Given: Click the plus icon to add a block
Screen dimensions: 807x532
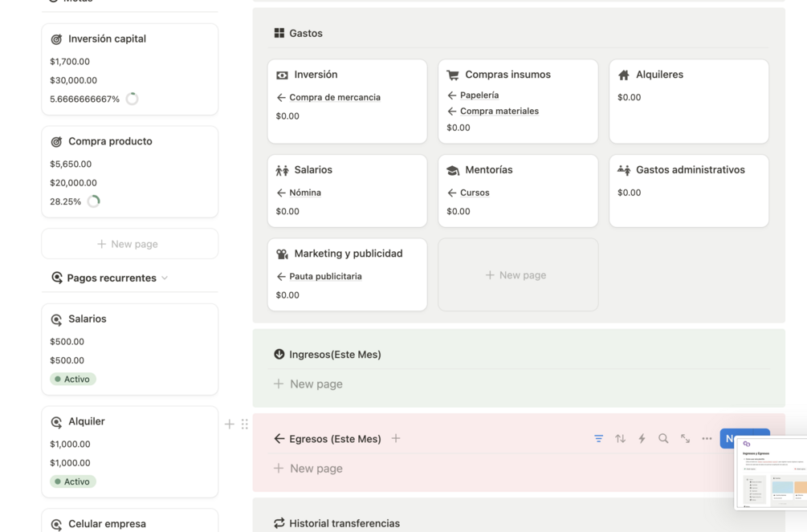Looking at the screenshot, I should pyautogui.click(x=230, y=424).
